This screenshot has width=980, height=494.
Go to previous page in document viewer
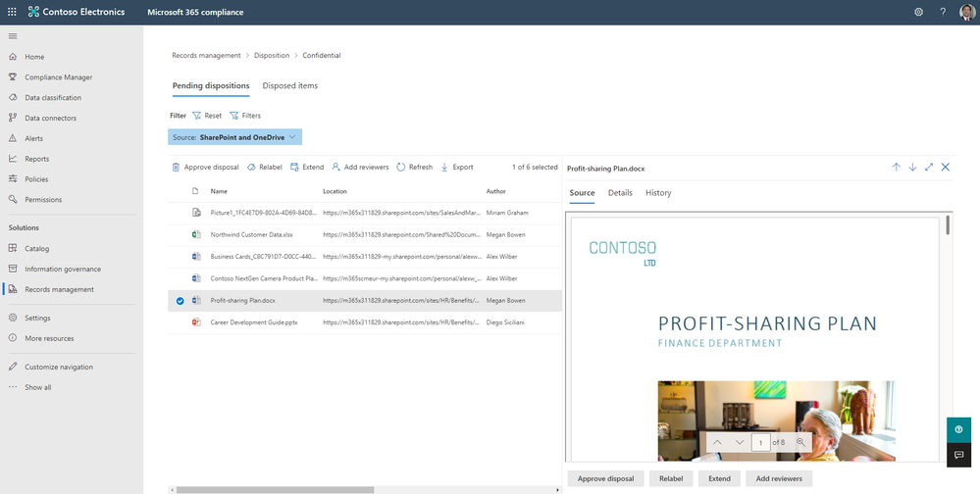(717, 442)
